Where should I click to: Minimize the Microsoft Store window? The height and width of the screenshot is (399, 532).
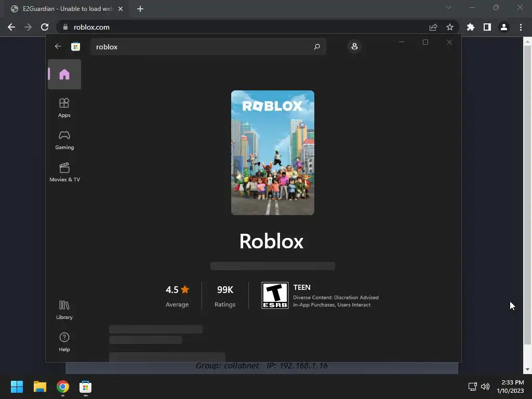402,42
